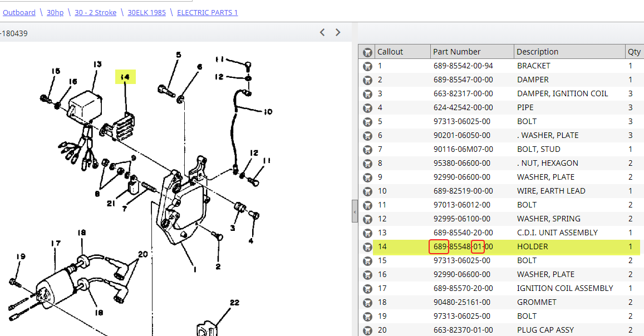This screenshot has width=644, height=336.
Task: Open the 30hp breadcrumb link
Action: click(55, 12)
